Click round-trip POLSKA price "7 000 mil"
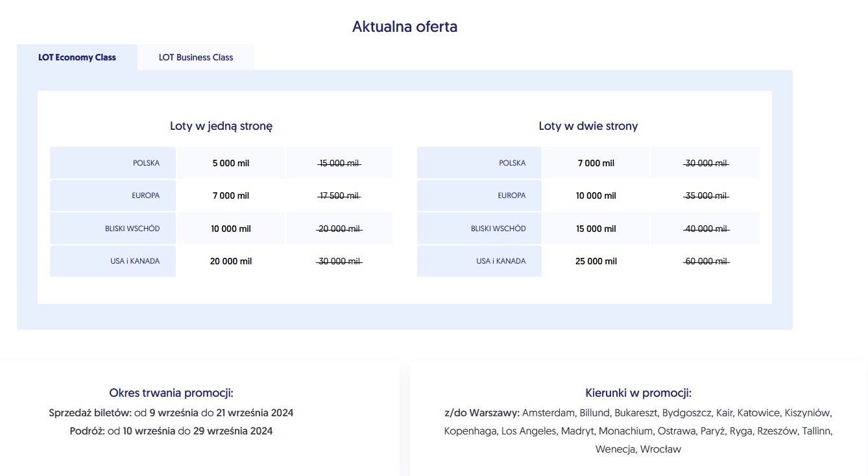The image size is (868, 476). (x=596, y=163)
